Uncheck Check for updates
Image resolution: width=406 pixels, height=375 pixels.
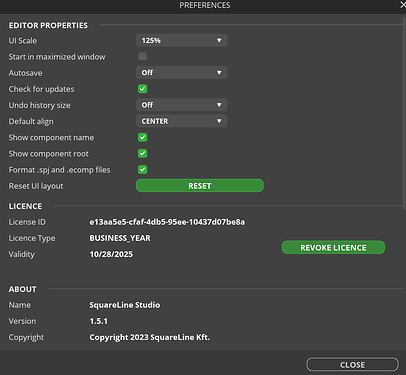[142, 89]
